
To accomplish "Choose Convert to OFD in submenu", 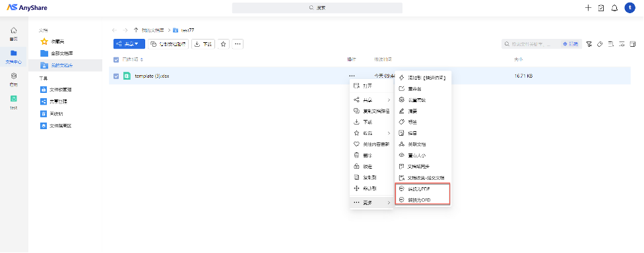I will (422, 200).
